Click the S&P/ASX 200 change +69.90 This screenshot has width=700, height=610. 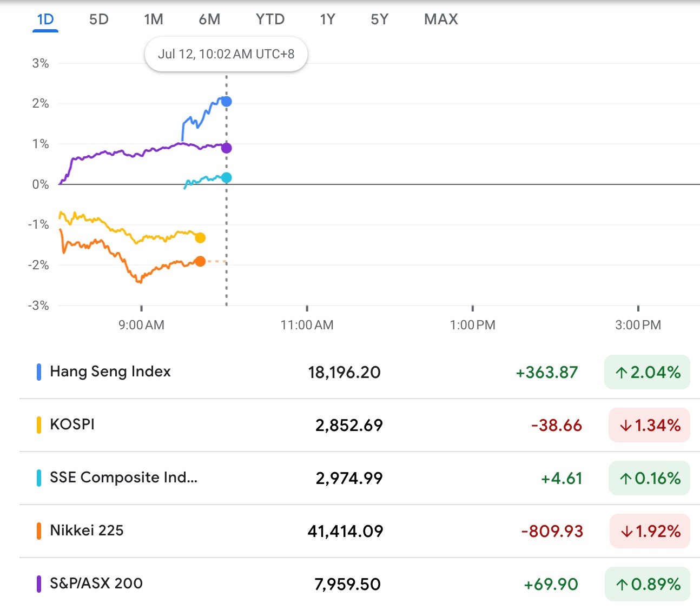coord(551,584)
